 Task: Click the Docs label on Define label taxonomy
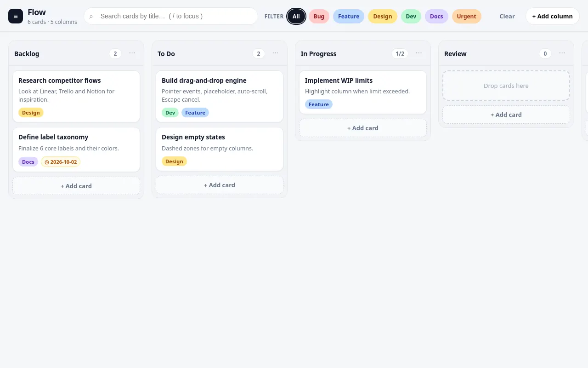click(28, 162)
